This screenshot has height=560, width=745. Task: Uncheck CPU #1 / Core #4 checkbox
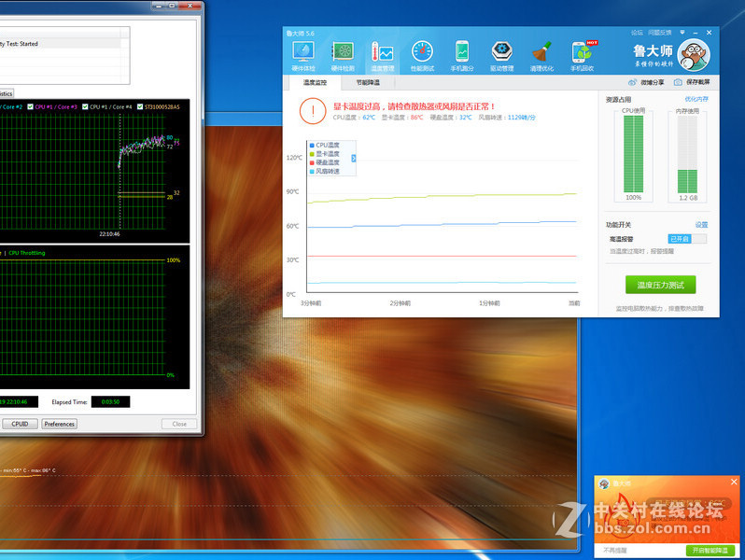[x=86, y=106]
